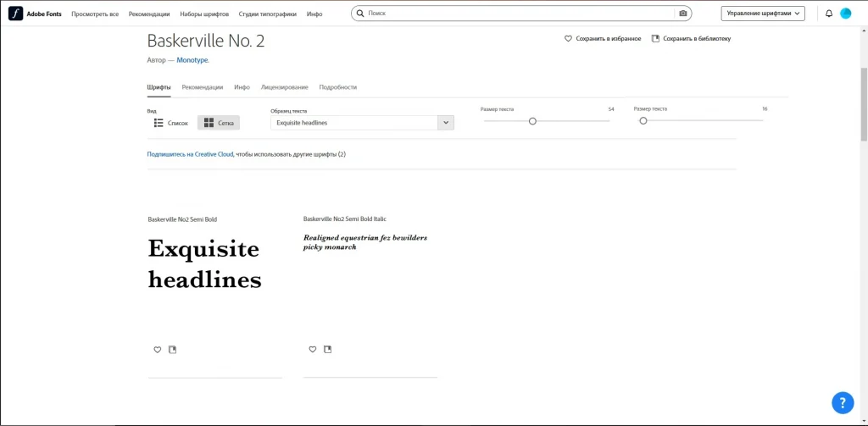Screen dimensions: 868x426
Task: Open notifications bell icon
Action: coord(829,14)
